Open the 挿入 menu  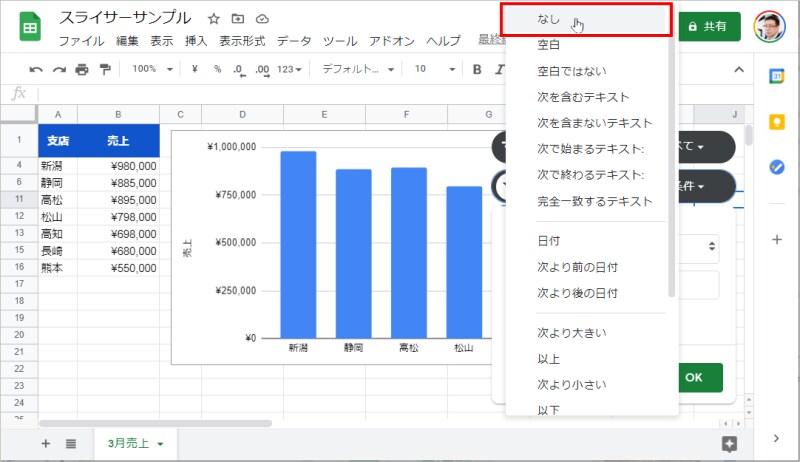(x=196, y=41)
